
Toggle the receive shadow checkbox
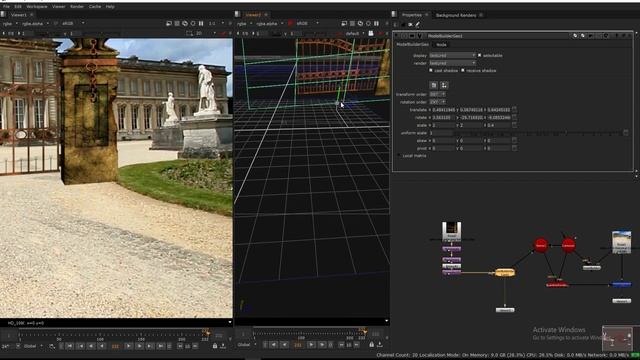tap(462, 71)
